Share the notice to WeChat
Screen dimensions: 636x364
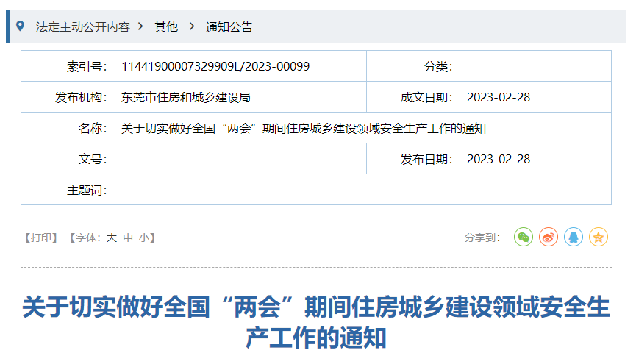[x=523, y=238]
